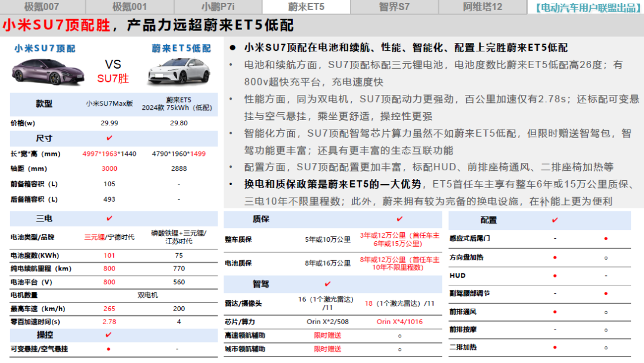Click the red checkmark in the 智驾 header
644x363 pixels.
click(x=328, y=284)
